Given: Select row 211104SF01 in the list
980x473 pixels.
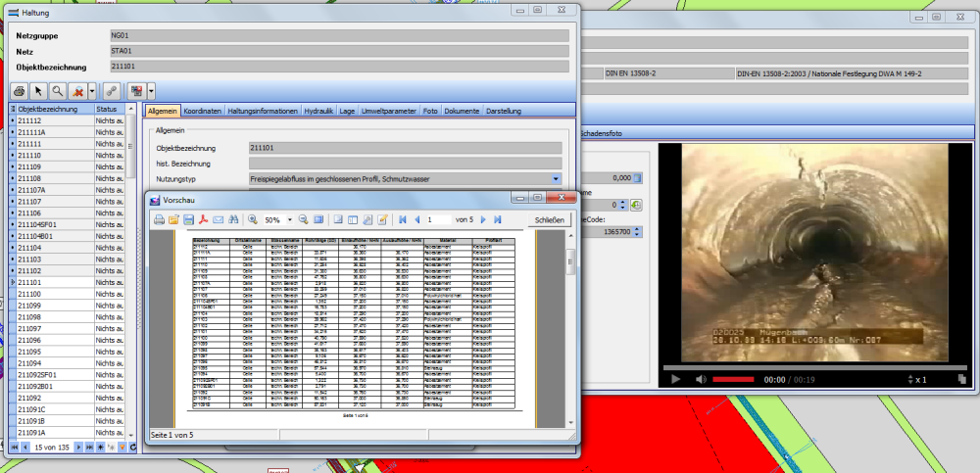Looking at the screenshot, I should coord(68,224).
